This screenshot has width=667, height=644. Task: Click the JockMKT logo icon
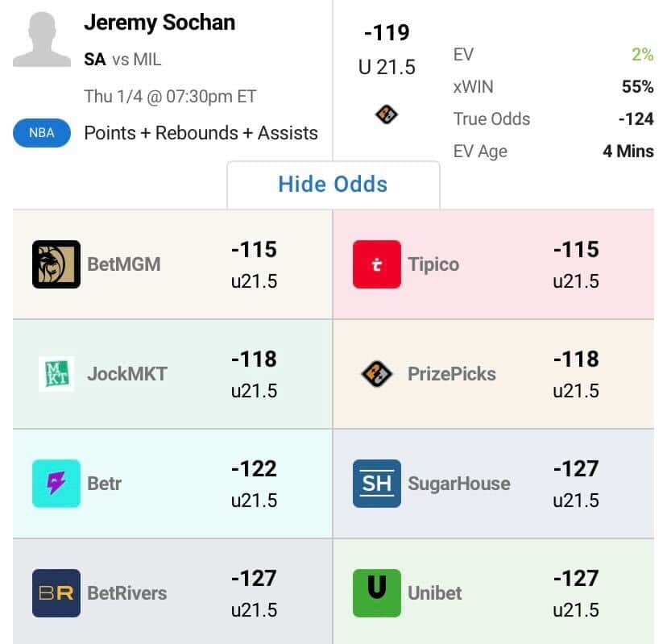(56, 373)
